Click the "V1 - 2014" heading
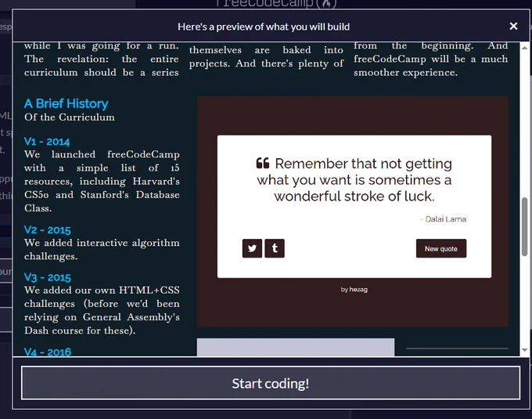Screen dimensions: 532x419 point(47,141)
